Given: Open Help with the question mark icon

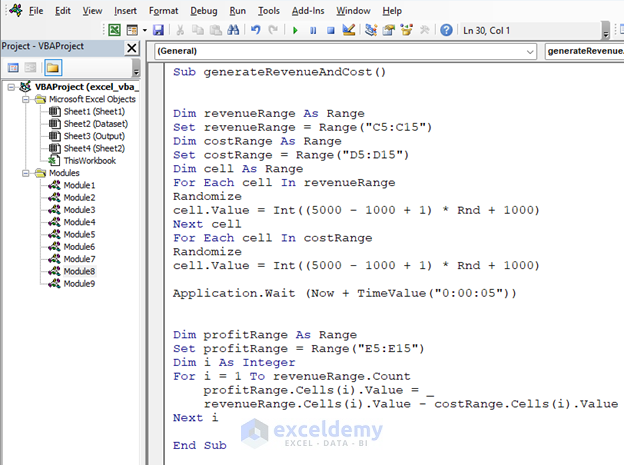Looking at the screenshot, I should (447, 30).
